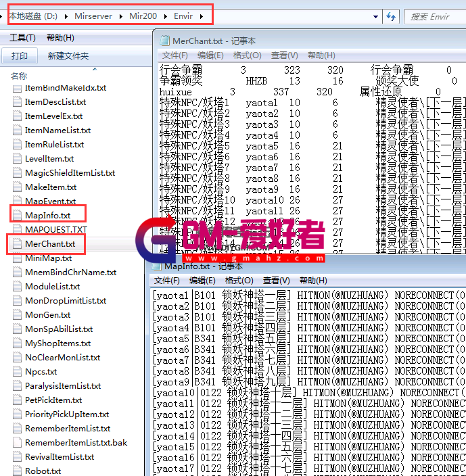Viewport: 466px width, 476px height.
Task: Open 查看(V) menu in MerChant.txt Notepad
Action: pyautogui.click(x=285, y=55)
